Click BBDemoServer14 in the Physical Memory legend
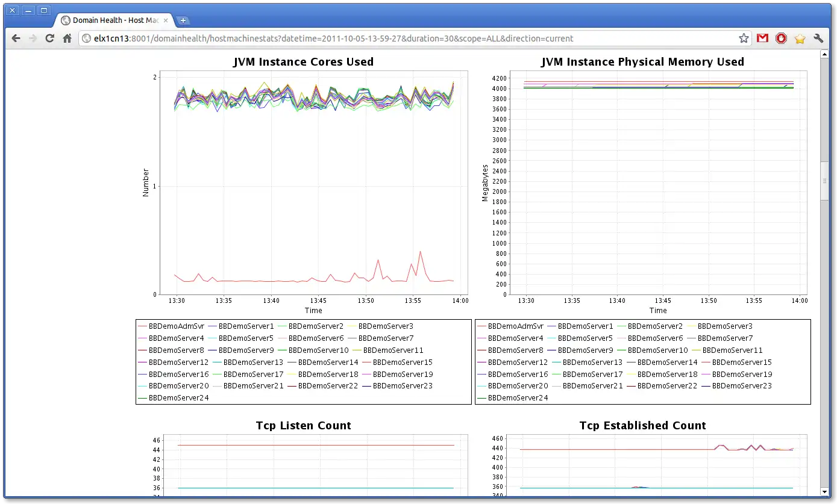This screenshot has height=504, width=837. click(x=667, y=362)
